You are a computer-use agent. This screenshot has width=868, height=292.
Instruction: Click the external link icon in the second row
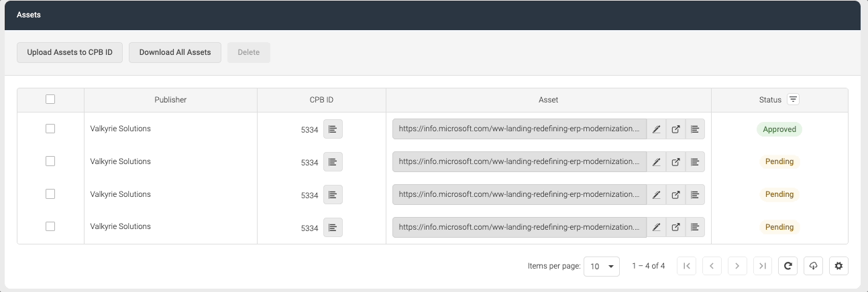point(675,162)
